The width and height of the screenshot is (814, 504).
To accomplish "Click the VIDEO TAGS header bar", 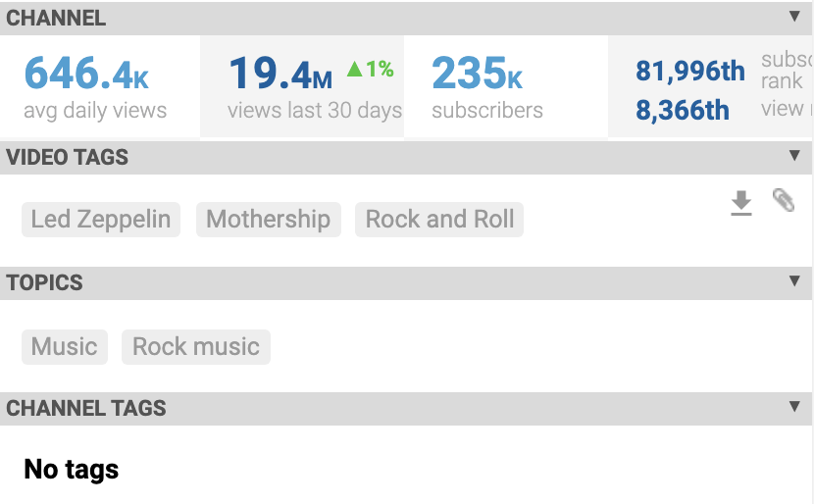I will click(x=406, y=157).
